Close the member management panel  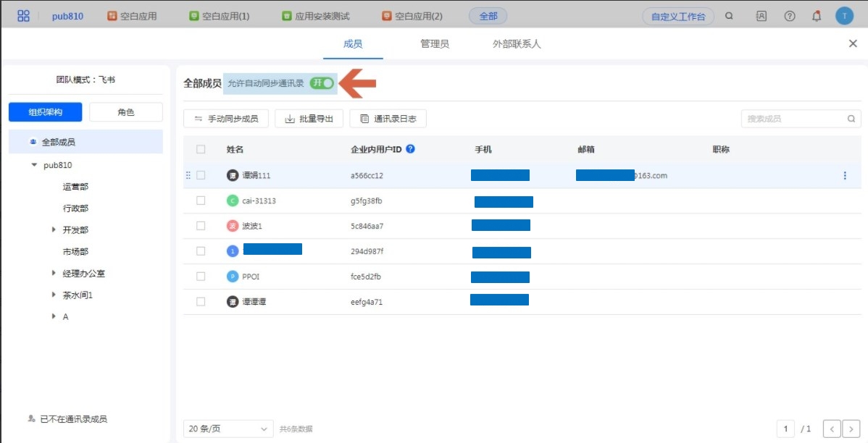(x=853, y=44)
